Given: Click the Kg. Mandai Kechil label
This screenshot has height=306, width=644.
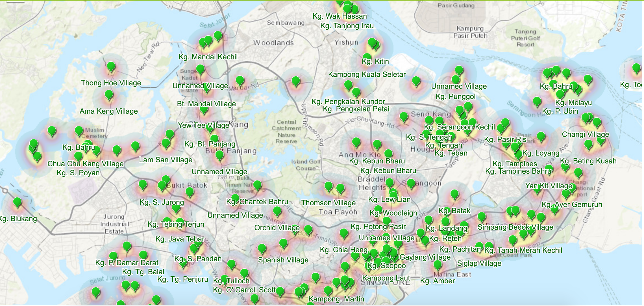Looking at the screenshot, I should [x=208, y=57].
